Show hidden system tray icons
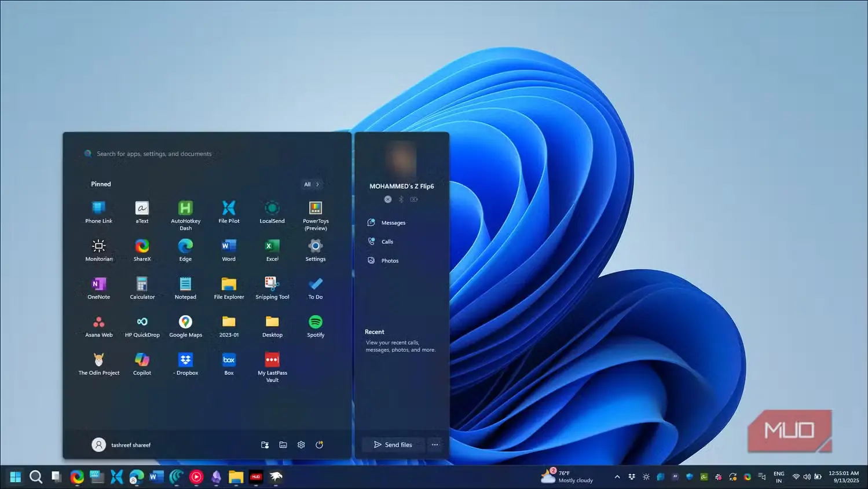868x489 pixels. [x=617, y=477]
